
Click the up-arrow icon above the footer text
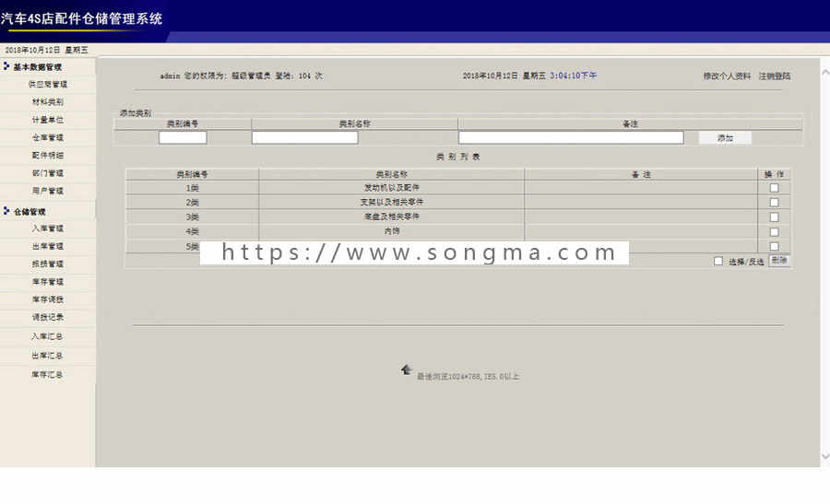click(x=406, y=369)
